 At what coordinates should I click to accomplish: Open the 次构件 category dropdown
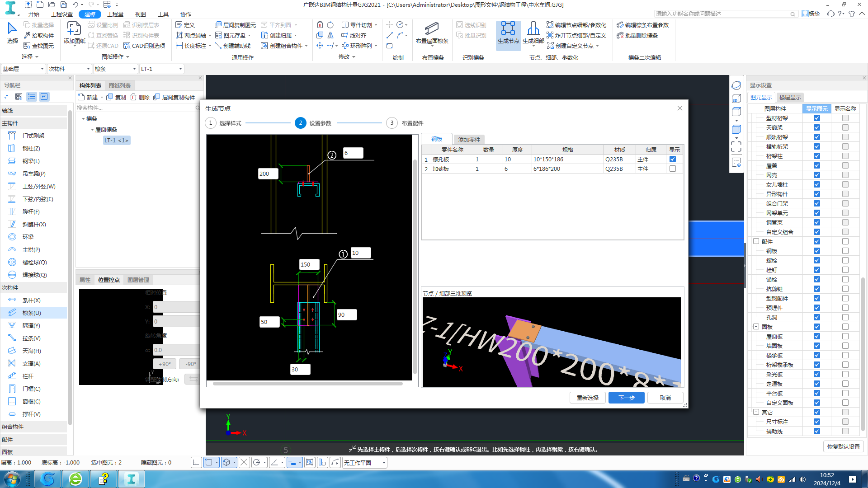(69, 69)
